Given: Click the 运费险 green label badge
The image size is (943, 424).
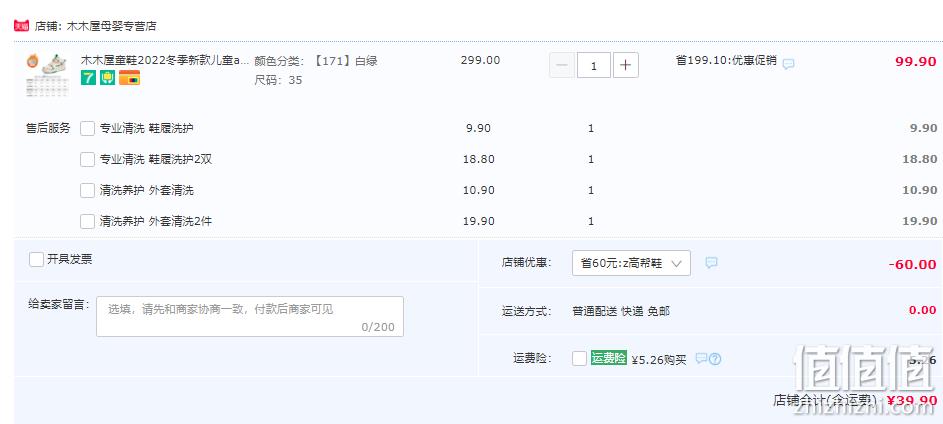Looking at the screenshot, I should click(x=609, y=358).
